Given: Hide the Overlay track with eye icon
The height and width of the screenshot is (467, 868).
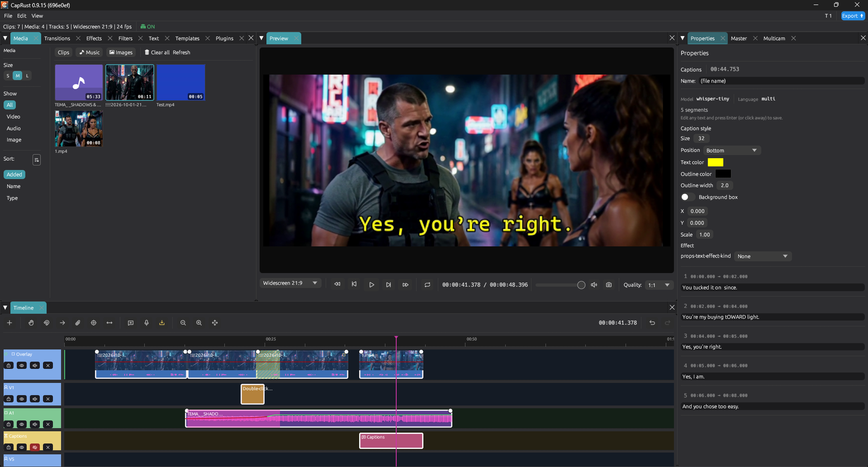Looking at the screenshot, I should (x=22, y=365).
